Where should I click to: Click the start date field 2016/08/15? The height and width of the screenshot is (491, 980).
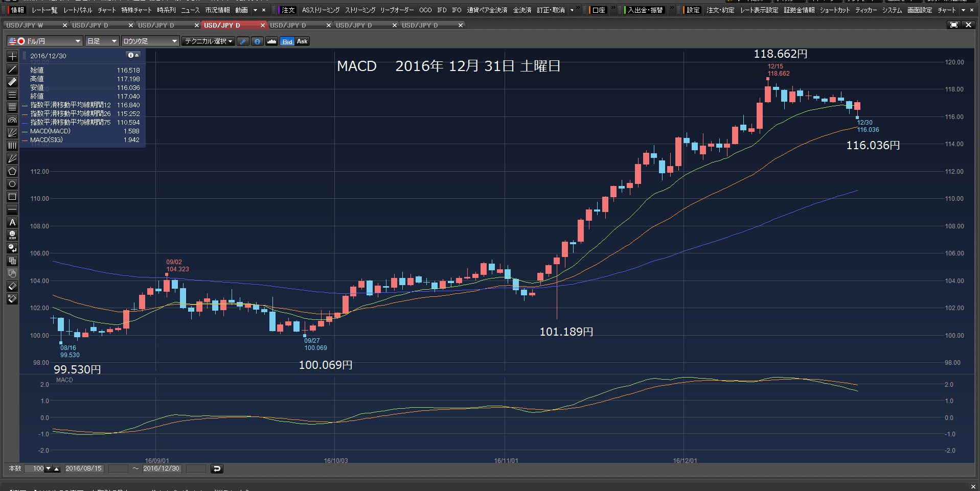tap(83, 469)
